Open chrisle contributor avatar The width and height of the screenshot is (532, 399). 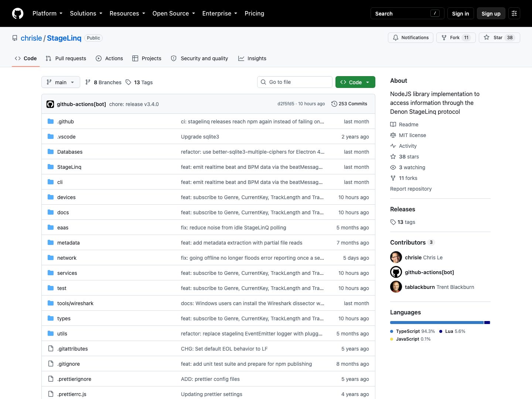tap(396, 258)
